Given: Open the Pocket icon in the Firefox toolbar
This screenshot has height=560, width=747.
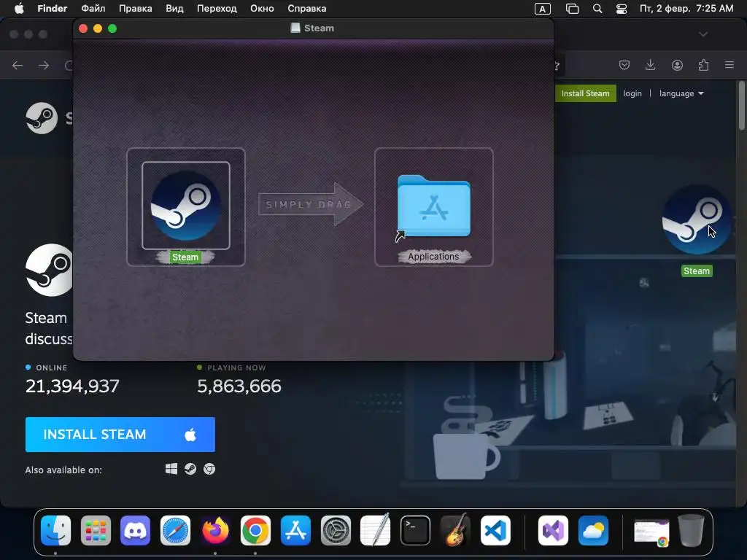Looking at the screenshot, I should pyautogui.click(x=624, y=65).
